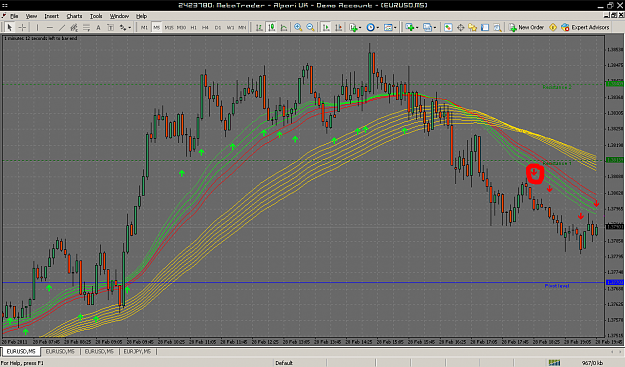The width and height of the screenshot is (625, 367).
Task: Click the Default profile status bar entry
Action: pos(284,363)
